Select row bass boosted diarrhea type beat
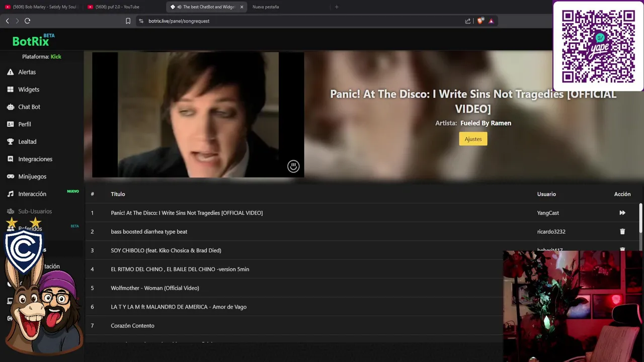This screenshot has height=362, width=644. 362,232
